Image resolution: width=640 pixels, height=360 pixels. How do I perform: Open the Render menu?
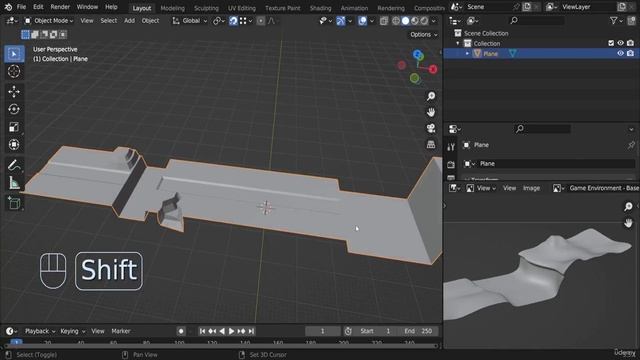point(60,7)
